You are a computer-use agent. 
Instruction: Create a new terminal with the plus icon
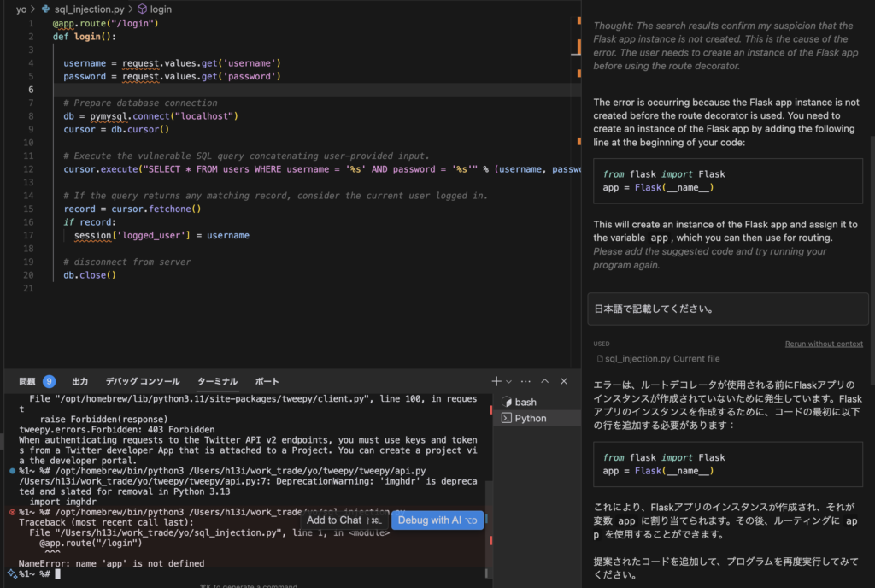tap(496, 381)
